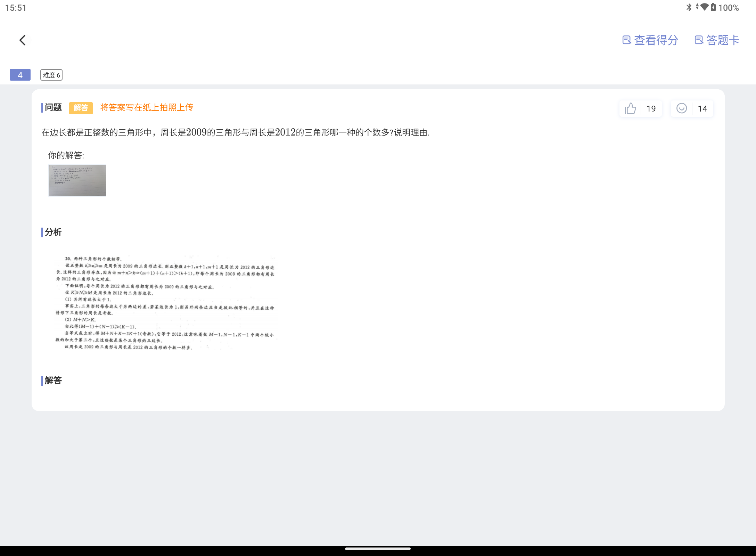Click the 分析 section heading
Image resolution: width=756 pixels, height=556 pixels.
pyautogui.click(x=53, y=232)
